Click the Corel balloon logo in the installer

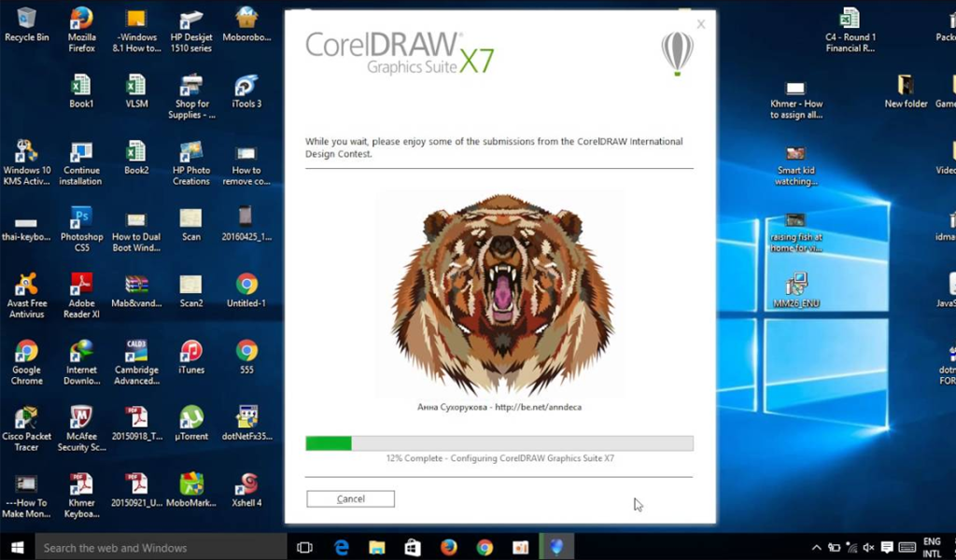pos(678,53)
